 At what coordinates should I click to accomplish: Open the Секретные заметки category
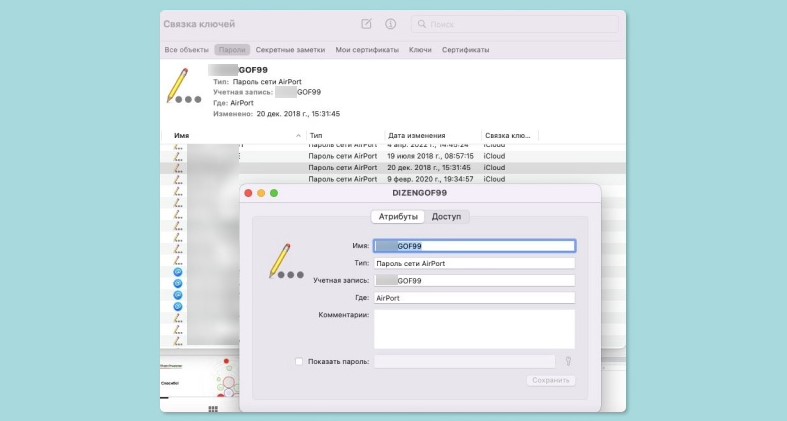pyautogui.click(x=290, y=50)
